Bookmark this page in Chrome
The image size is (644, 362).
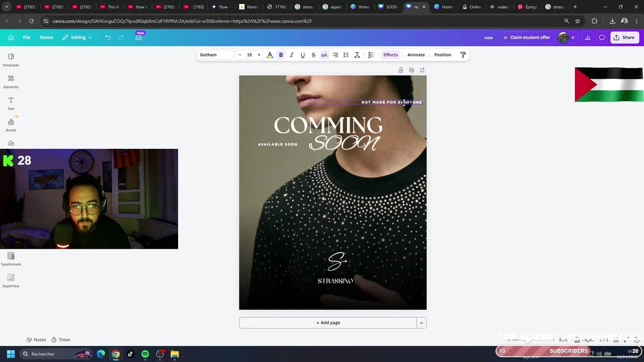click(x=578, y=21)
